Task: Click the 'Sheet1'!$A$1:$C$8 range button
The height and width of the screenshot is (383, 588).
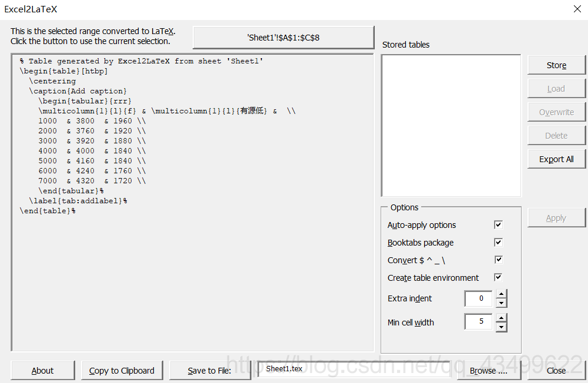Action: [284, 38]
